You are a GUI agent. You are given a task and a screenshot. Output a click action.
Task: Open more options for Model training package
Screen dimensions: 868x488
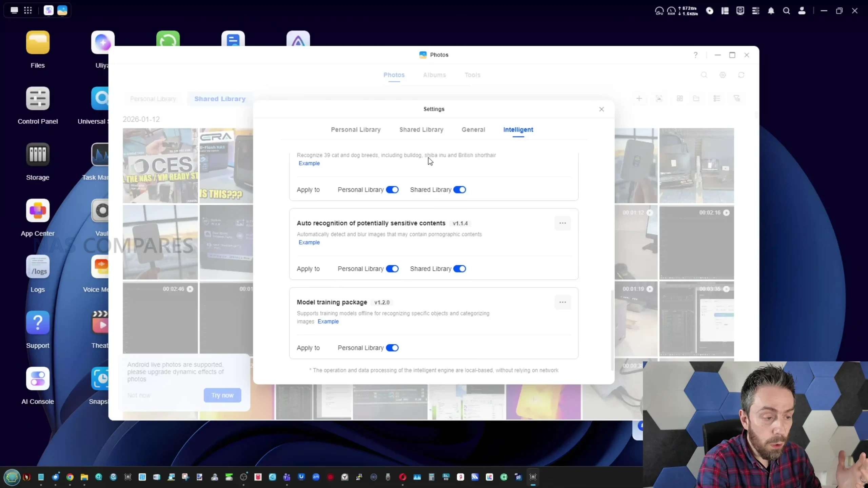tap(563, 302)
